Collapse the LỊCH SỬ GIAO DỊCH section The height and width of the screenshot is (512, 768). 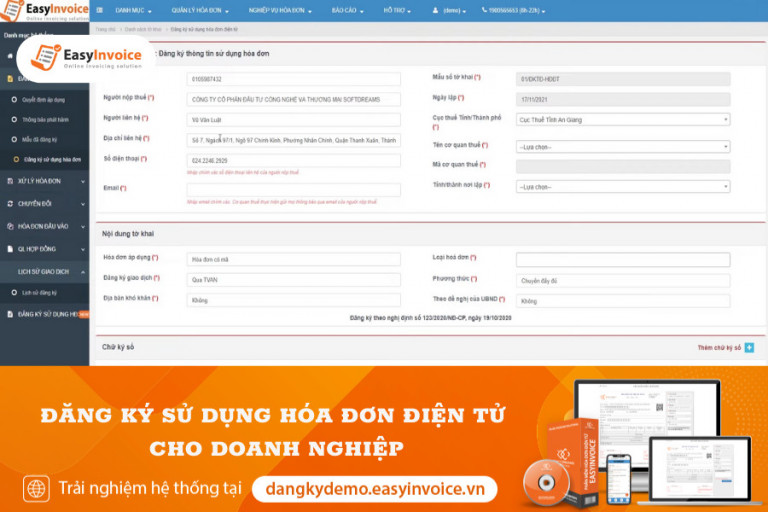tap(45, 271)
